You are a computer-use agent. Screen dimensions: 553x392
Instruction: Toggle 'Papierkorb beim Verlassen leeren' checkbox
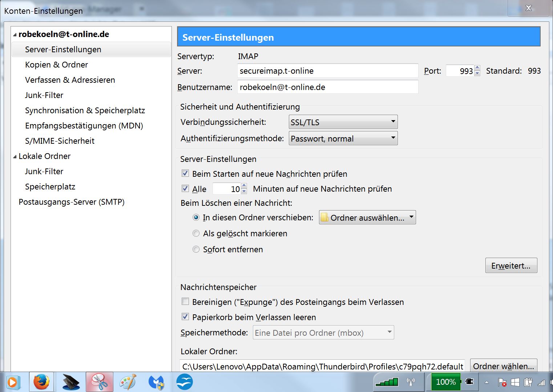point(185,317)
